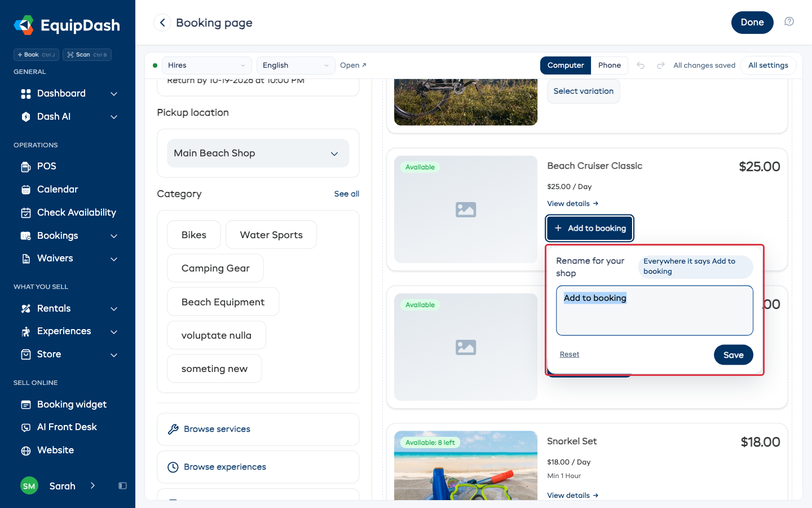
Task: Click See all categories link
Action: point(347,194)
